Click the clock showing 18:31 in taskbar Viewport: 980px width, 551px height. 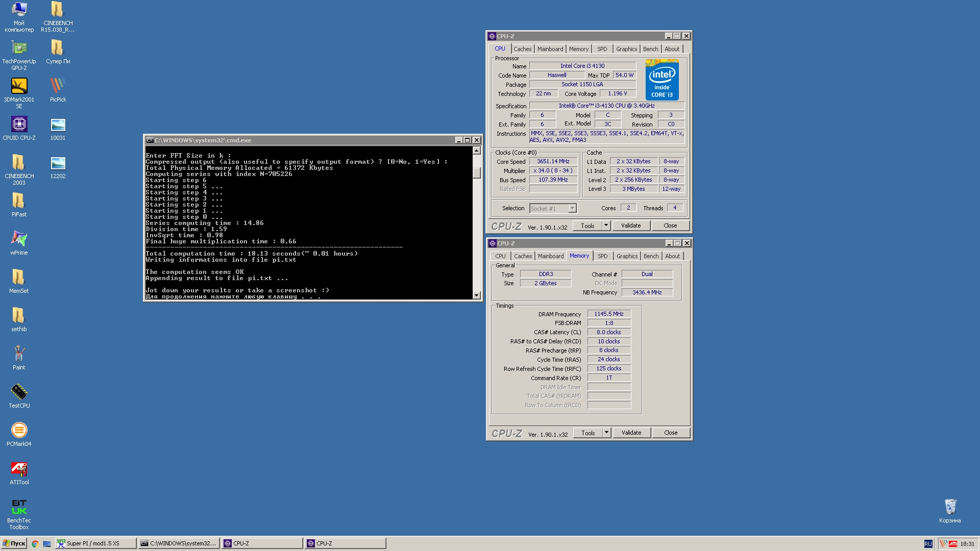point(967,544)
